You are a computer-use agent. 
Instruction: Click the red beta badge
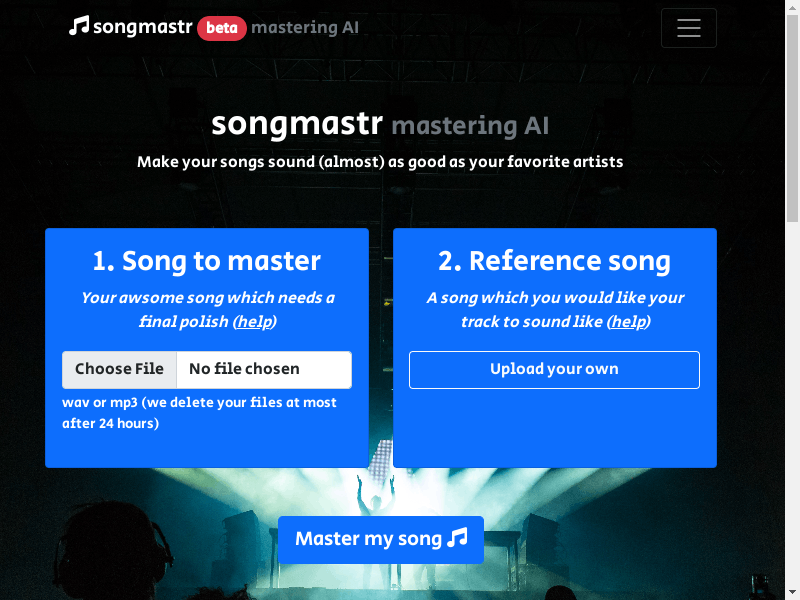(x=222, y=28)
